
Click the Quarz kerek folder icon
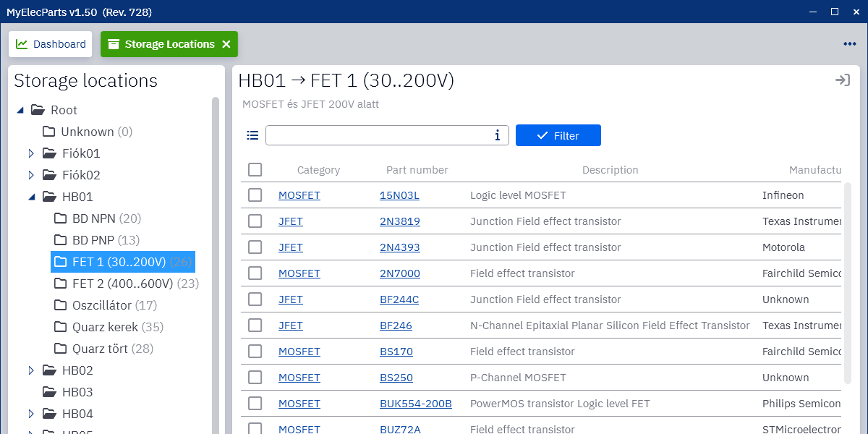point(61,327)
